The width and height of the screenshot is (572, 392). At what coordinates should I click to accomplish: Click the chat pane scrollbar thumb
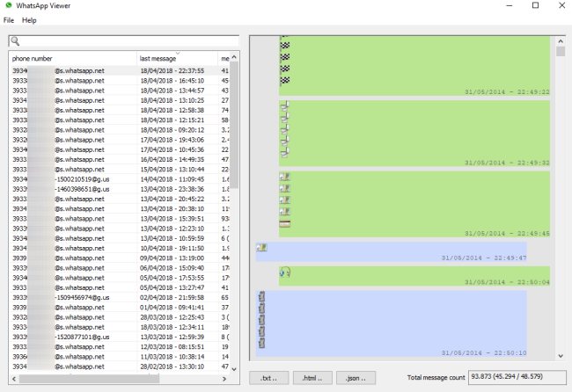(x=561, y=51)
